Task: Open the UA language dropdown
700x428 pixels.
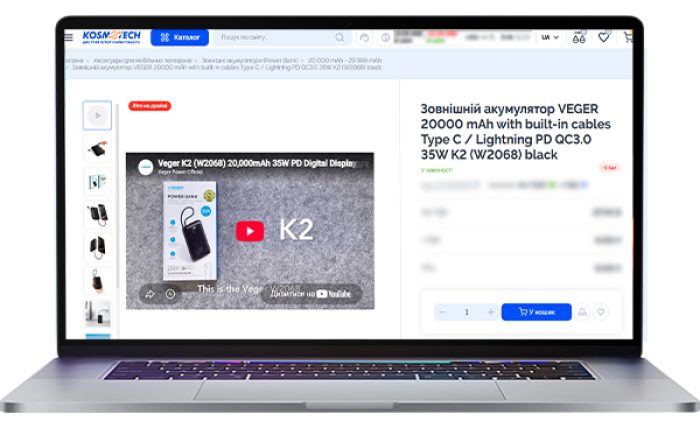Action: tap(550, 37)
